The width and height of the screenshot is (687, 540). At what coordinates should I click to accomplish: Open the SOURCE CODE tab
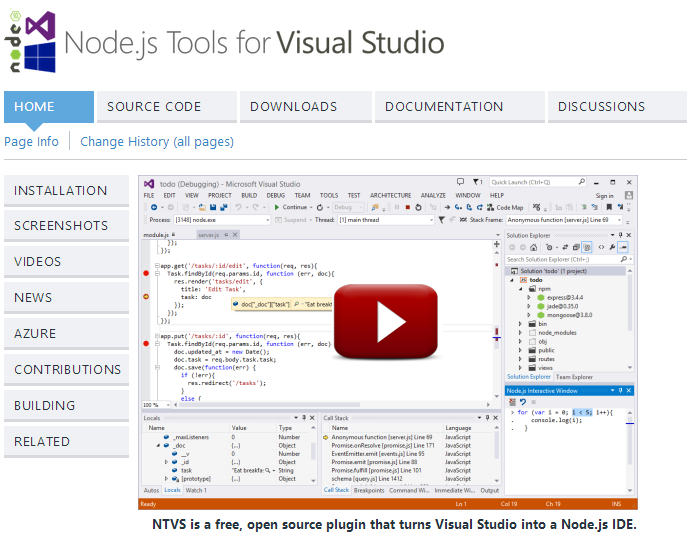pos(167,107)
